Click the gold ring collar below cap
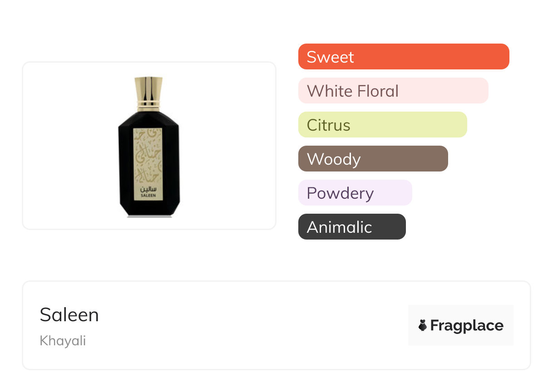Screen dimensions: 553x392 (148, 106)
